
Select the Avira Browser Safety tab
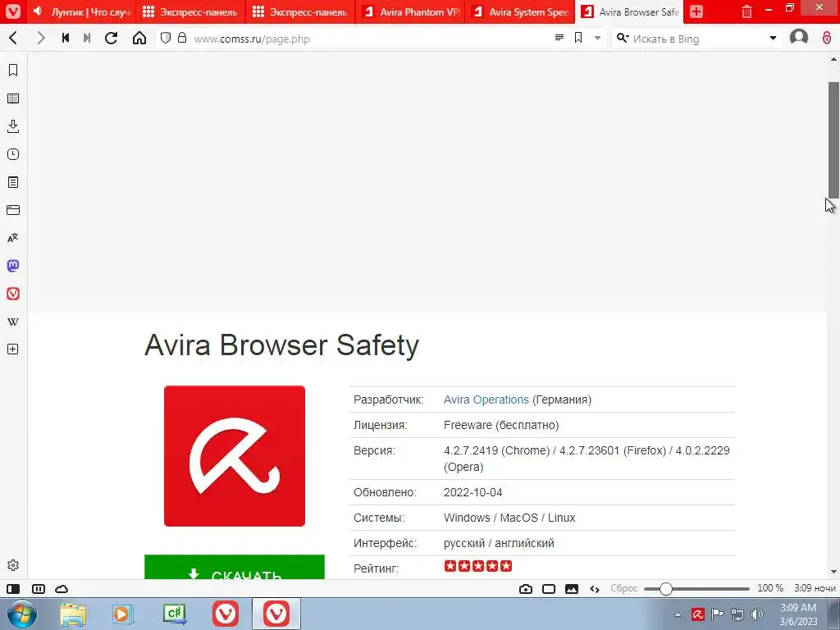coord(629,11)
